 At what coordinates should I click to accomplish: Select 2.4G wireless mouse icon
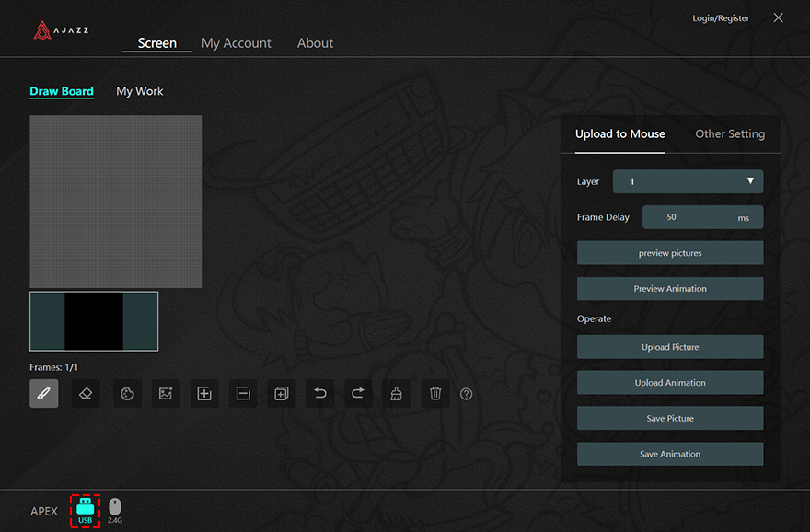tap(115, 511)
